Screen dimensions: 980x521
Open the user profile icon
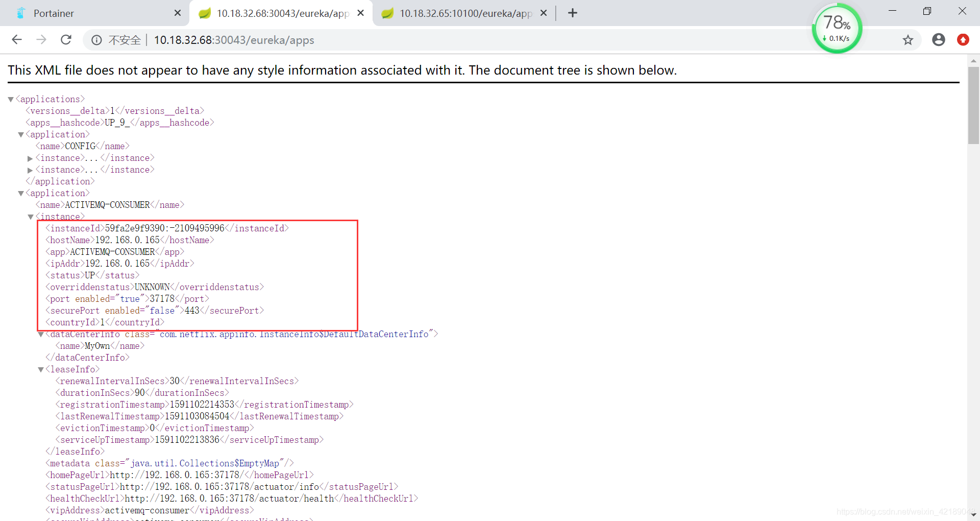tap(939, 40)
